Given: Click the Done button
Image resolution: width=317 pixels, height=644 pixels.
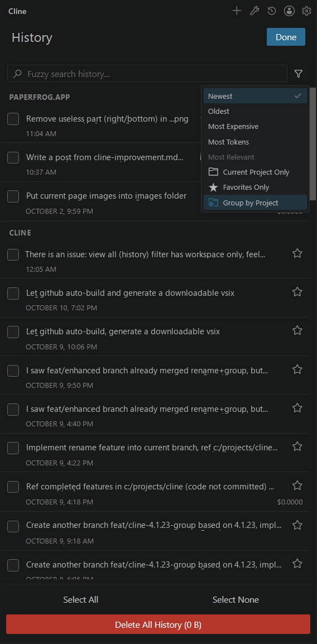Looking at the screenshot, I should [x=286, y=37].
